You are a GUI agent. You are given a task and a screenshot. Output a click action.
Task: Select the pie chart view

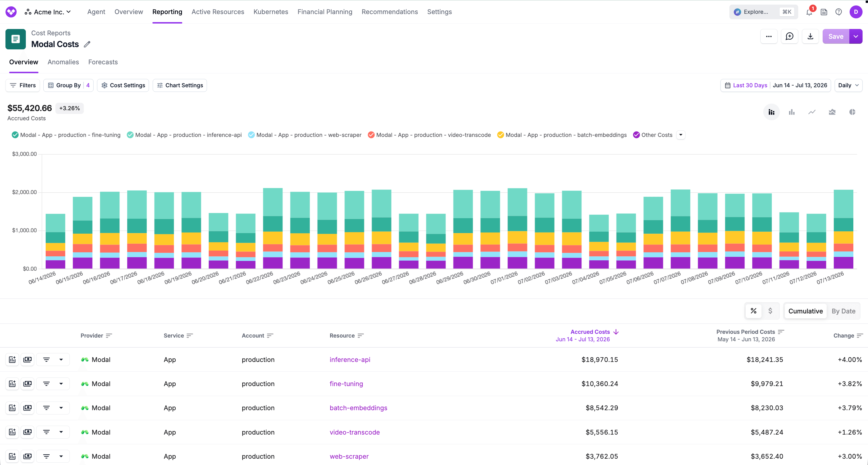click(x=852, y=112)
